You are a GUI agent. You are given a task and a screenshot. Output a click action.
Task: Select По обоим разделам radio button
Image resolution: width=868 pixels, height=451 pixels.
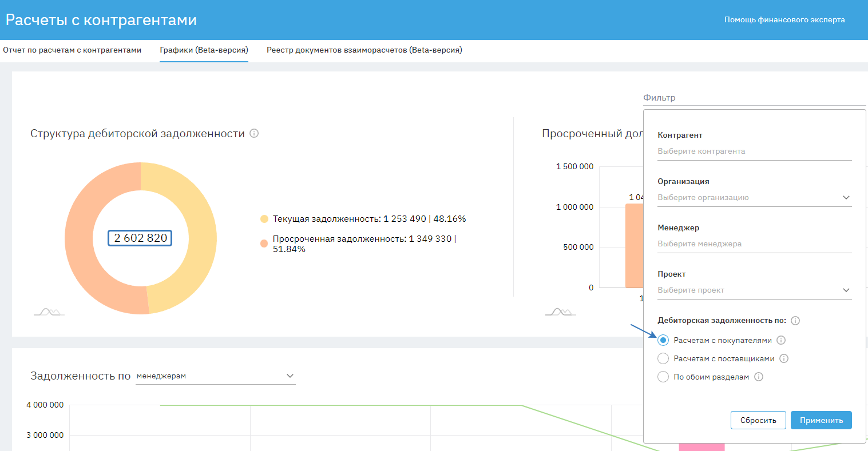click(663, 377)
